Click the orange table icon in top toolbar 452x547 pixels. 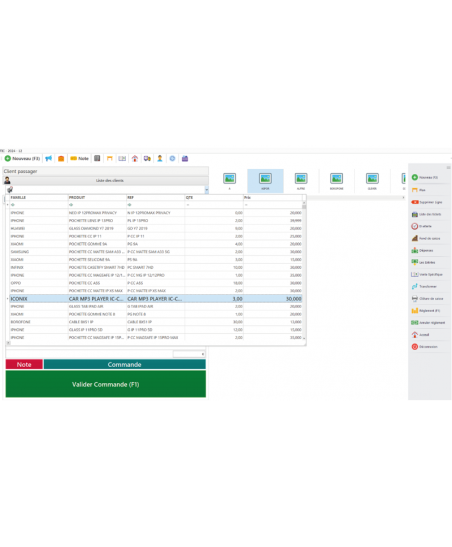(x=110, y=159)
